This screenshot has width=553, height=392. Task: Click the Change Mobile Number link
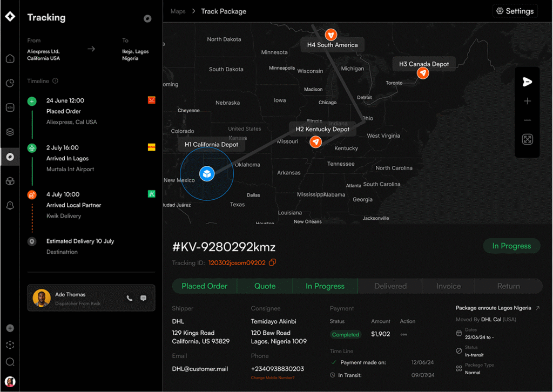coord(273,378)
